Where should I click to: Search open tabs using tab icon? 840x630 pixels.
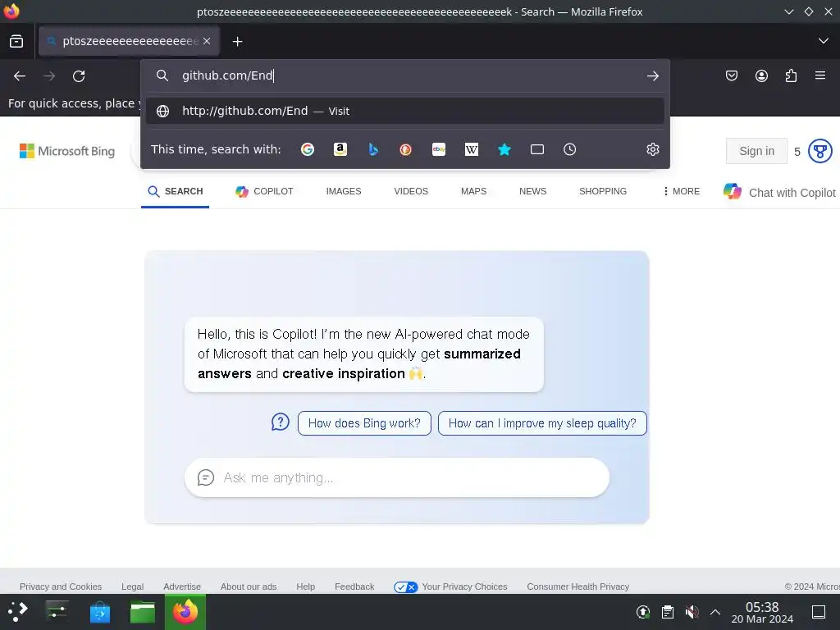(537, 149)
